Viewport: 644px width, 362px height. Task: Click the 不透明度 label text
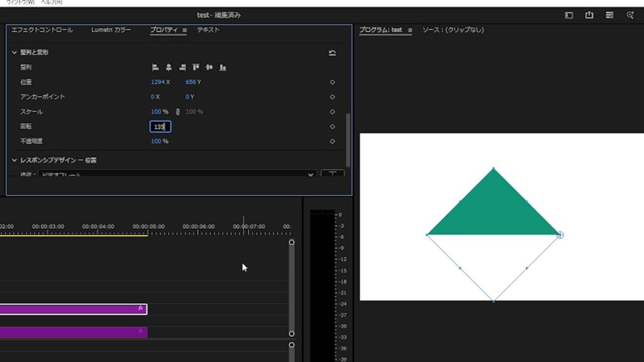pos(31,141)
